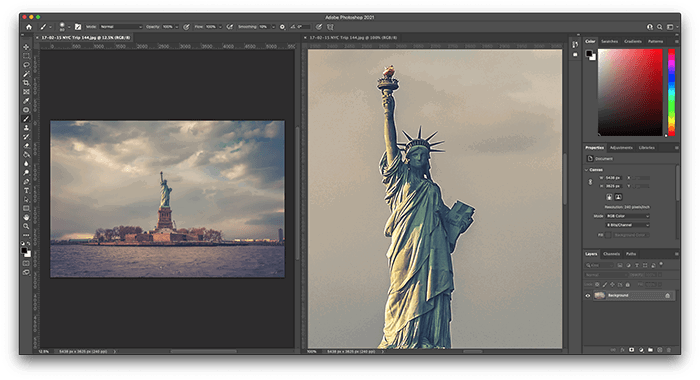Switch to the Gradients tab

pyautogui.click(x=633, y=41)
